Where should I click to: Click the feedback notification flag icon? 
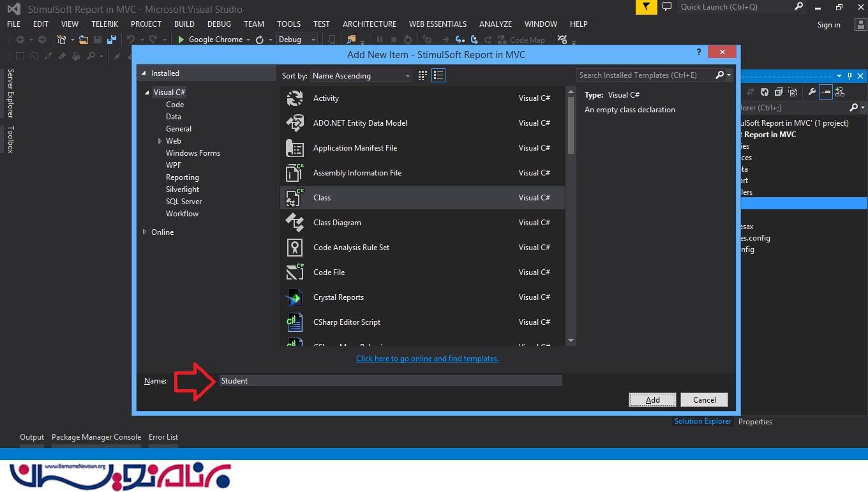(647, 7)
